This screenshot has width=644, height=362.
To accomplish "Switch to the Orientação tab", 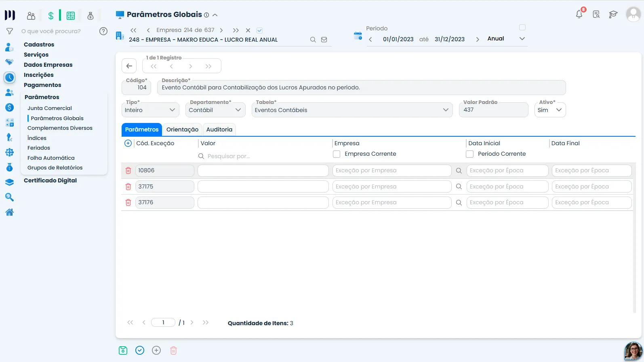I will (182, 129).
